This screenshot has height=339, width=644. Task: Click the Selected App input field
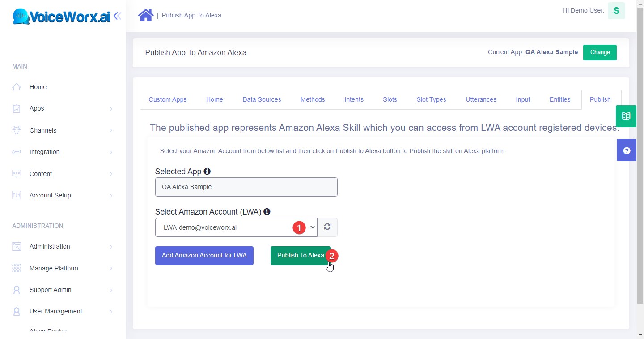(246, 187)
